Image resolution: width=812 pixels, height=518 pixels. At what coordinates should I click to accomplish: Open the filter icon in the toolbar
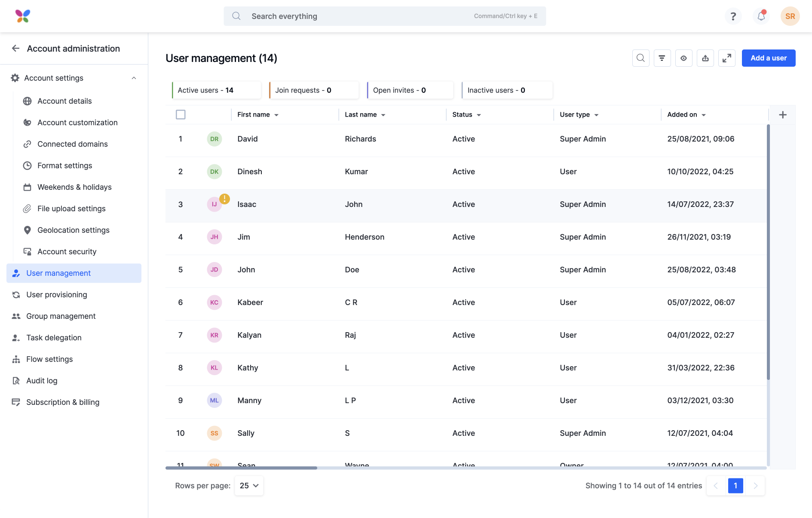pyautogui.click(x=662, y=58)
